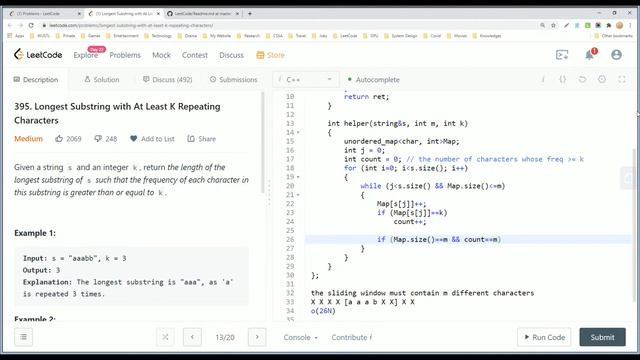The image size is (640, 360).
Task: Click the curly braces format code icon
Action: tap(562, 80)
